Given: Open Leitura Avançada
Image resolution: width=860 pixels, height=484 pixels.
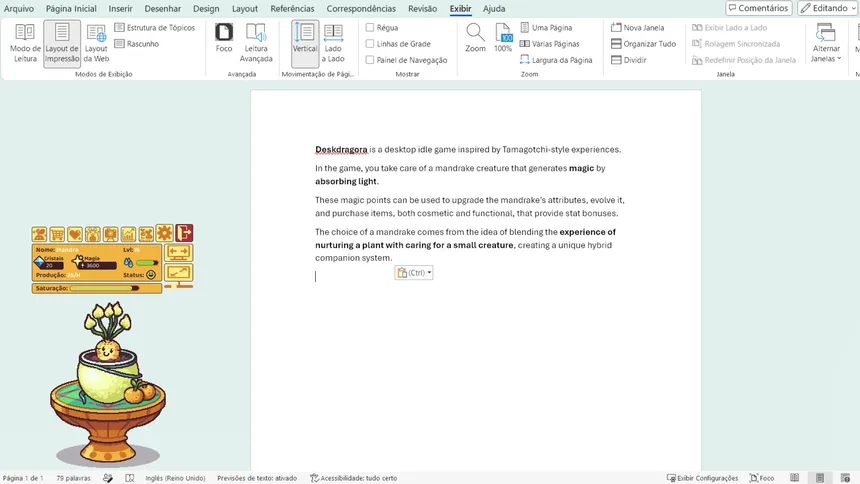Looking at the screenshot, I should click(x=256, y=43).
